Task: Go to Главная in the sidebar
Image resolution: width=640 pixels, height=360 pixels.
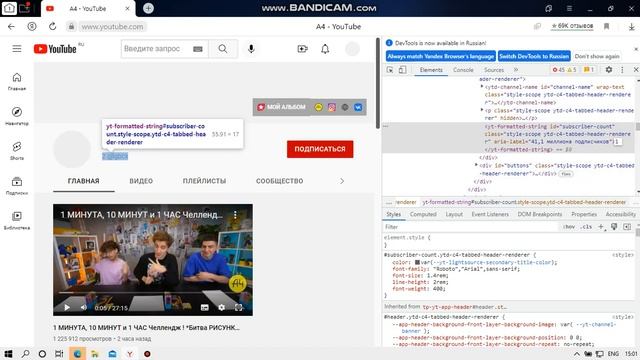Action: pyautogui.click(x=17, y=82)
